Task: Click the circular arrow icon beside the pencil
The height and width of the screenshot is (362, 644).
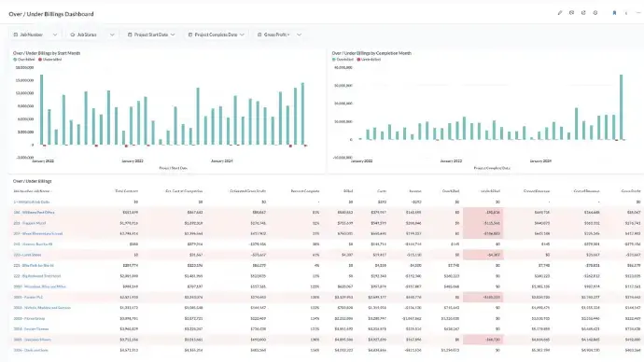Action: pos(571,13)
